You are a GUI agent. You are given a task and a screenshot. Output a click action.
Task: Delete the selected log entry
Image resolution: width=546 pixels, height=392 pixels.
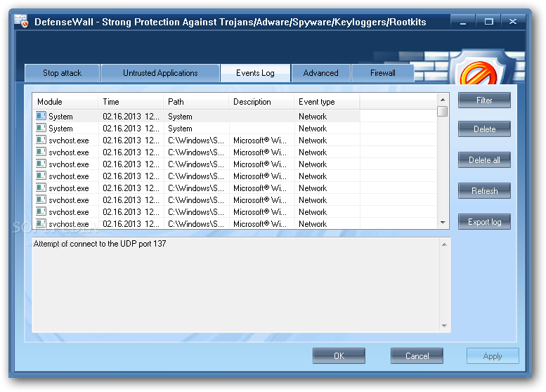[x=484, y=129]
